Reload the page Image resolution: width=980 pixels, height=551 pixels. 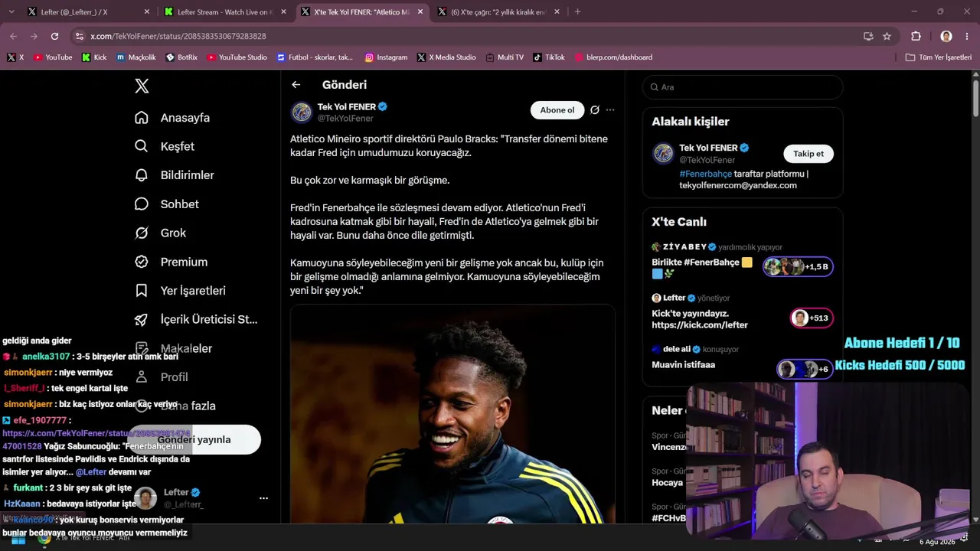tap(54, 36)
